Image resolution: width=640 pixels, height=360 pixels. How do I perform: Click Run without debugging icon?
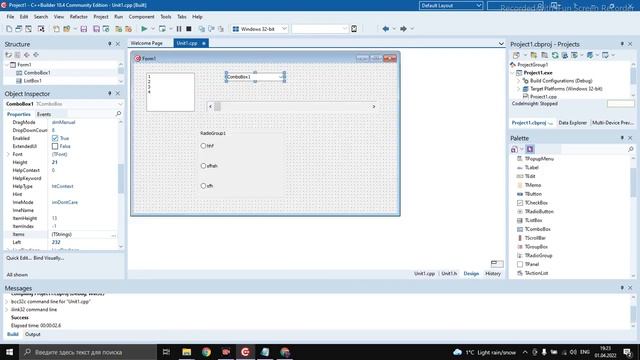click(162, 29)
